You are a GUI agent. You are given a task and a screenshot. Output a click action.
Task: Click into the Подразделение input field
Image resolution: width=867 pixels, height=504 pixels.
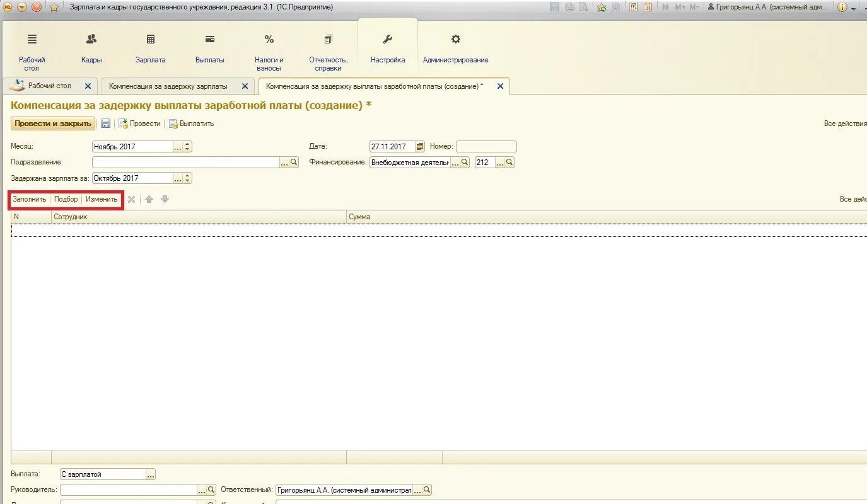pyautogui.click(x=186, y=162)
